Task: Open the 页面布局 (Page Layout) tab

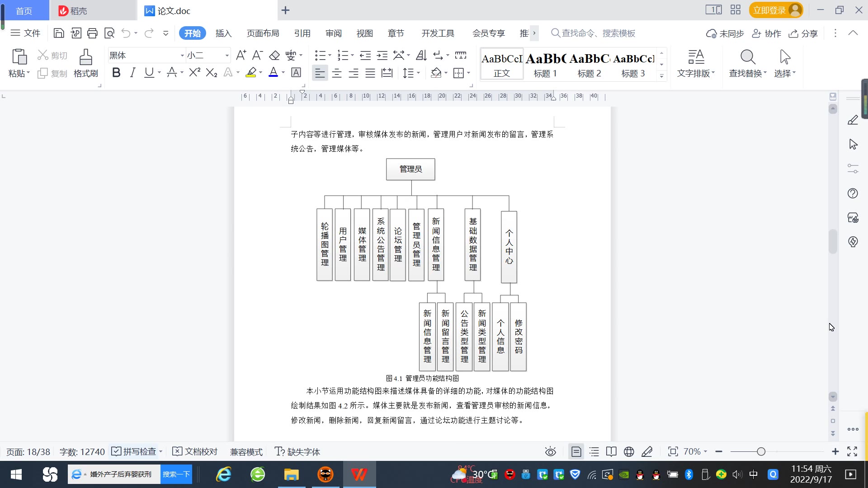Action: click(263, 33)
